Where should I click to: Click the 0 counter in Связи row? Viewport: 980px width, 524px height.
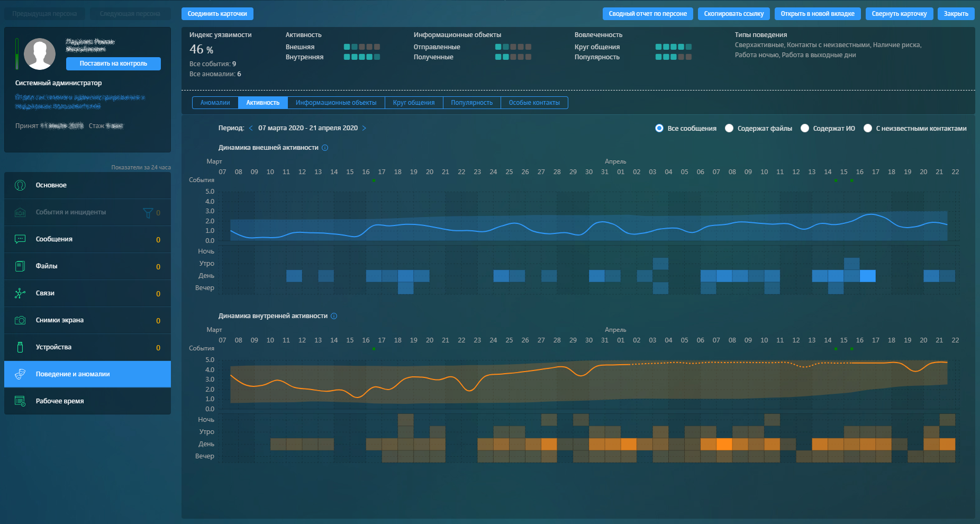pos(158,294)
